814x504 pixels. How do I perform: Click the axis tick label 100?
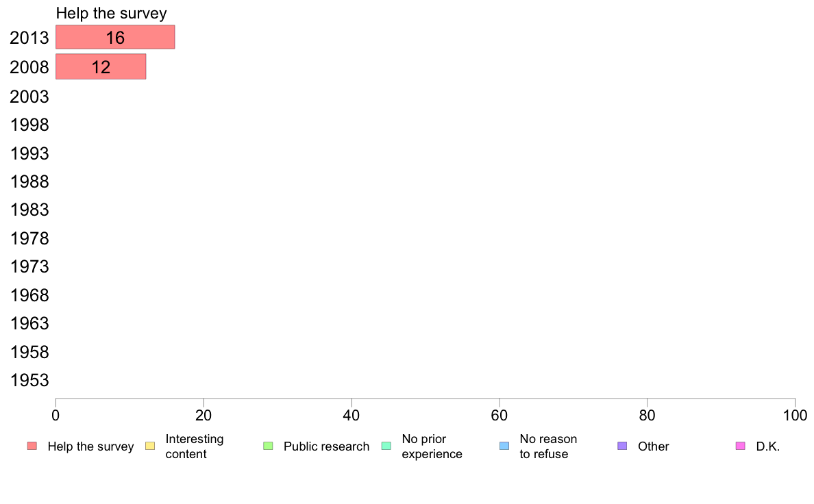pos(795,415)
